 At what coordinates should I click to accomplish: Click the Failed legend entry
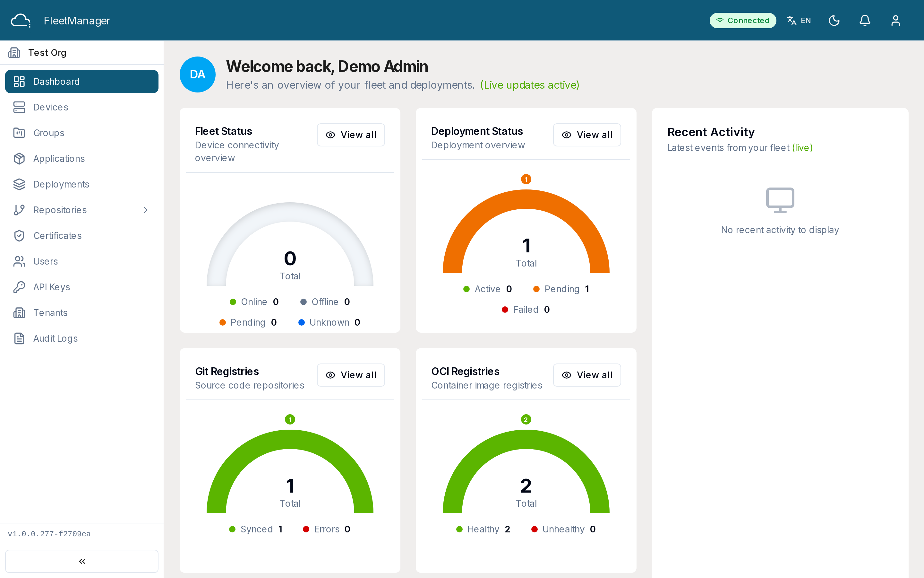coord(526,310)
